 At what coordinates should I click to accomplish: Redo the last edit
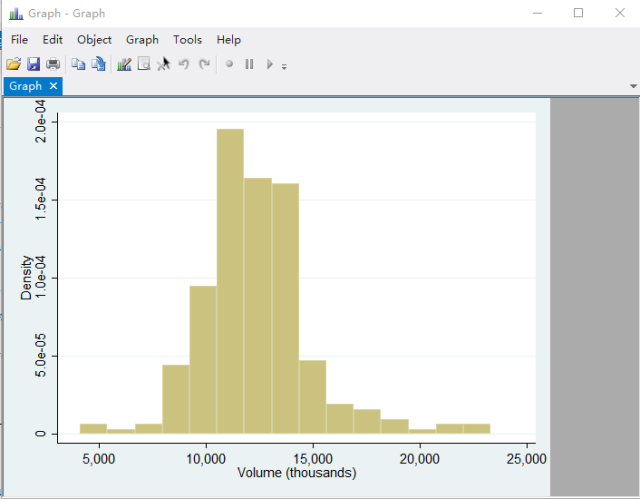[204, 64]
